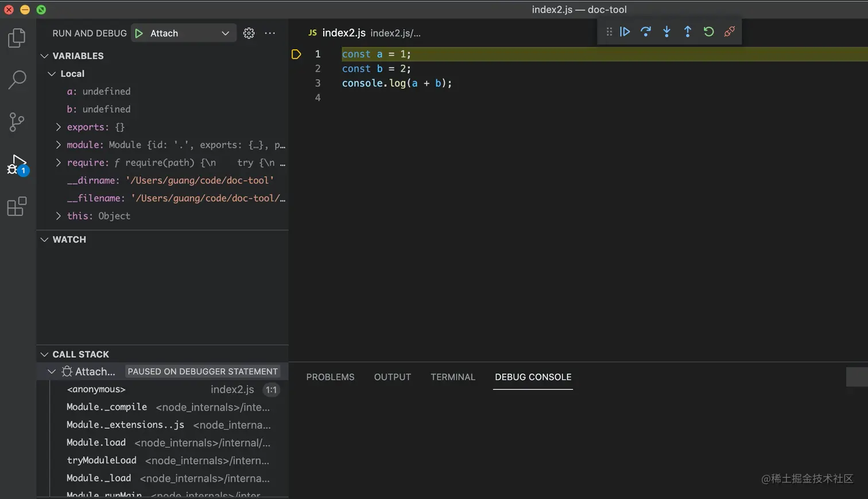Open the Search view in activity bar
868x499 pixels.
17,80
